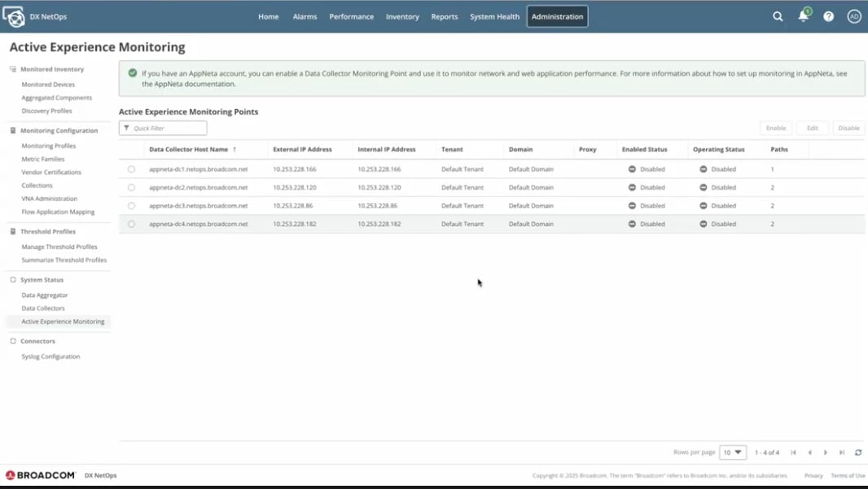Refresh the monitoring points table

[x=858, y=452]
